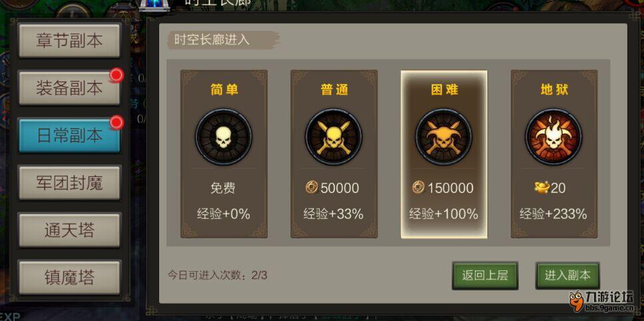Select the 日常副本 tab

point(69,135)
